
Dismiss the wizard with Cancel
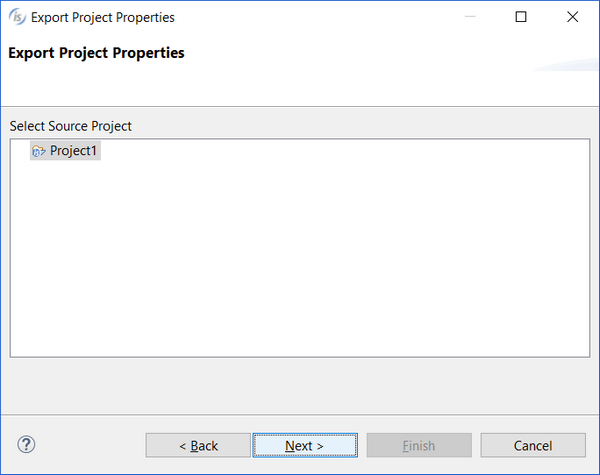533,446
